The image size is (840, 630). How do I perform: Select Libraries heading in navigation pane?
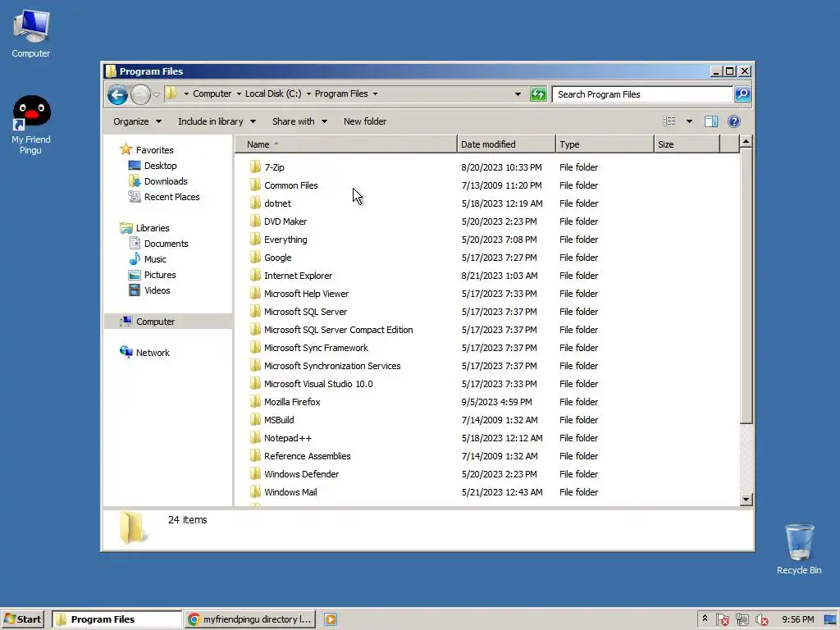152,228
